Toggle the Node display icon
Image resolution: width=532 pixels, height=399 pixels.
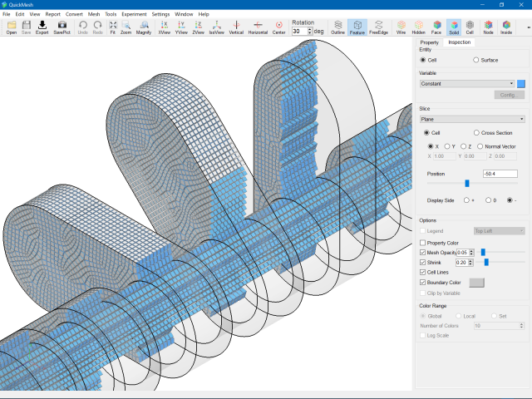pyautogui.click(x=487, y=27)
